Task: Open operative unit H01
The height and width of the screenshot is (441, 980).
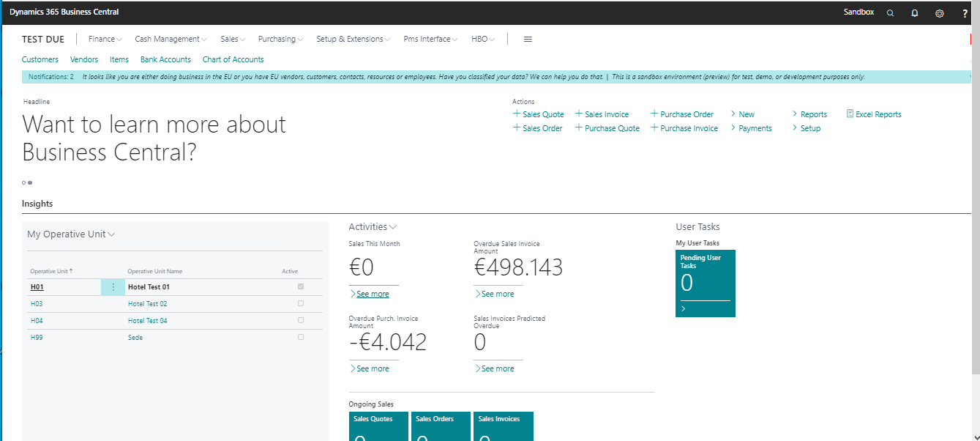Action: (x=37, y=287)
